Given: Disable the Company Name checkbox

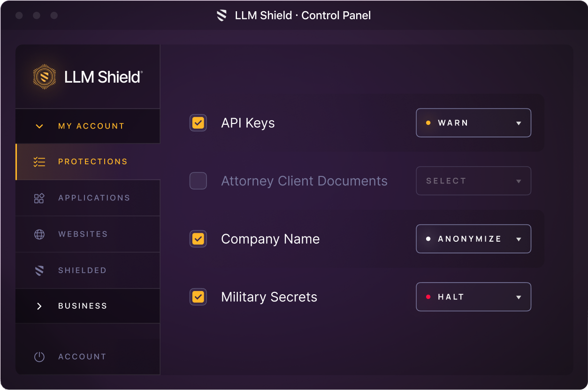Looking at the screenshot, I should [x=198, y=239].
